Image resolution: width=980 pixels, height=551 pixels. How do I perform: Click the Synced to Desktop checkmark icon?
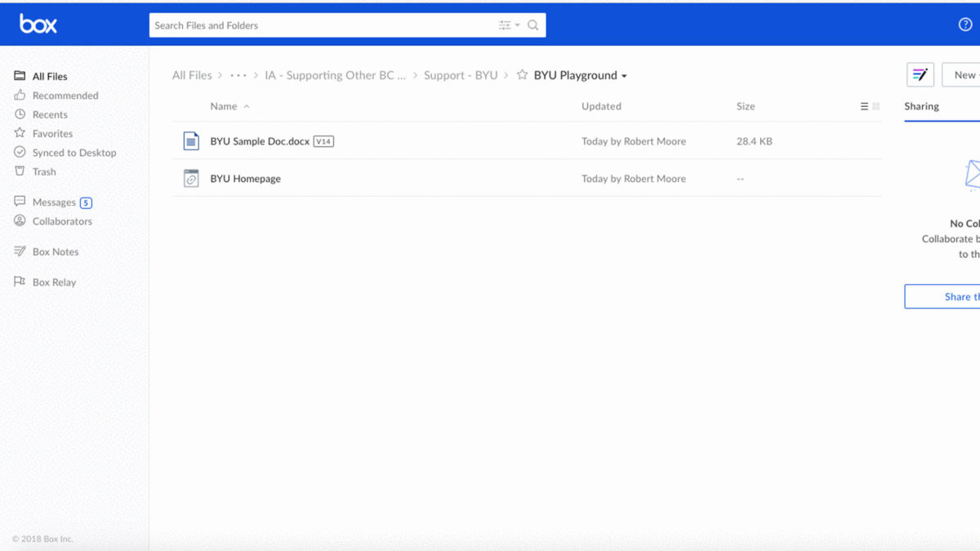pos(20,152)
